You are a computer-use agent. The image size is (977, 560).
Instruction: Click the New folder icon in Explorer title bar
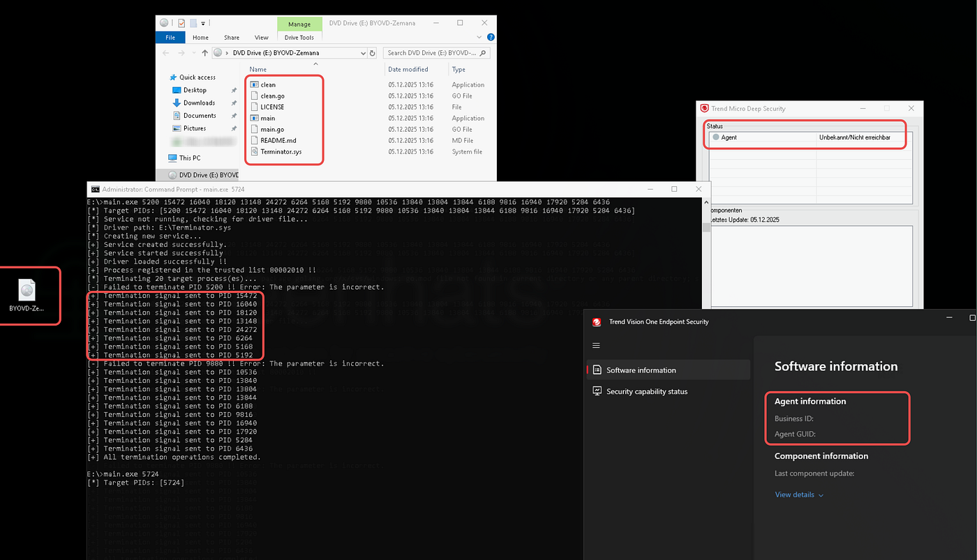coord(193,23)
